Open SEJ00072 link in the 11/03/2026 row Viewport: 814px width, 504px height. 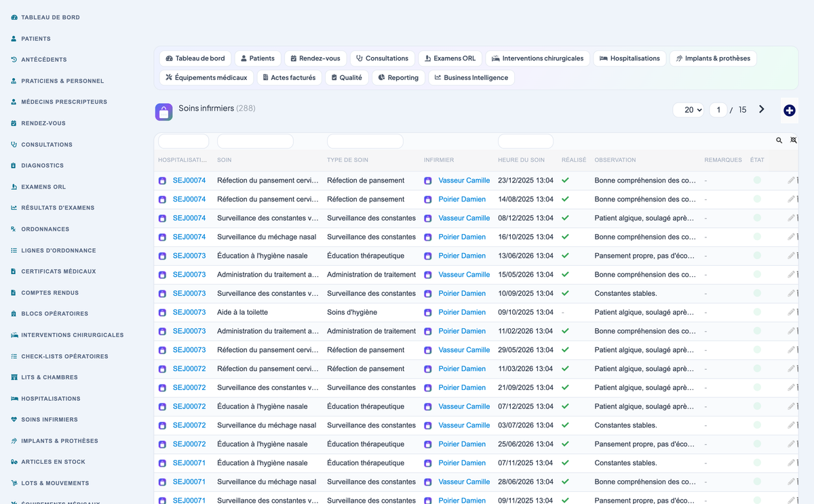[189, 369]
